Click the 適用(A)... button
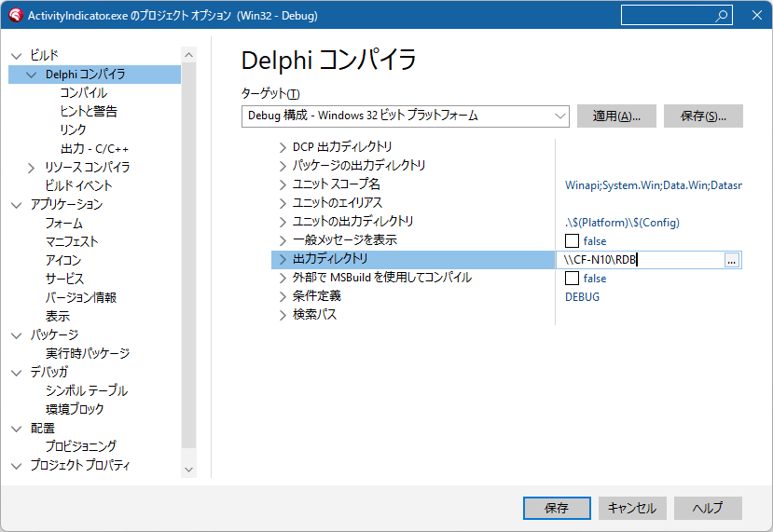Image resolution: width=773 pixels, height=532 pixels. click(x=616, y=116)
